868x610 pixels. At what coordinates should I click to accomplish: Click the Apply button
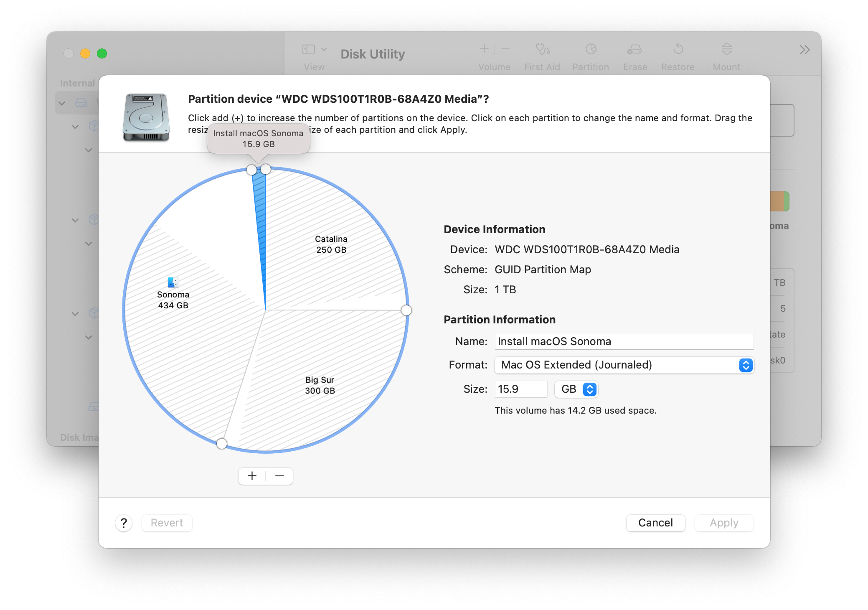click(724, 523)
